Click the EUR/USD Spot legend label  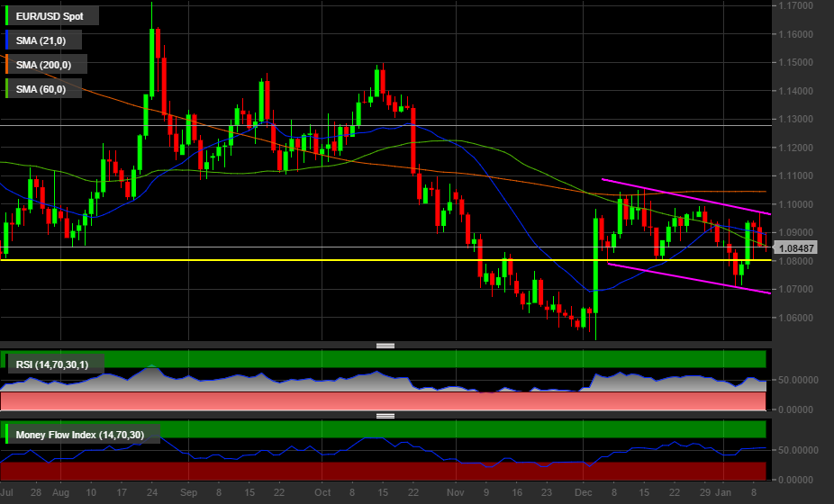pos(52,15)
